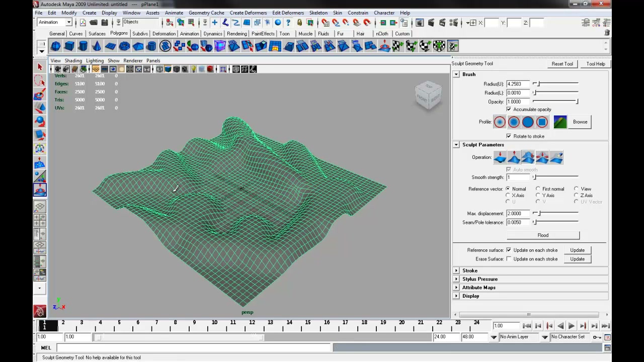Screen dimensions: 644x362
Task: Click the lock selection padlock icon
Action: (299, 23)
